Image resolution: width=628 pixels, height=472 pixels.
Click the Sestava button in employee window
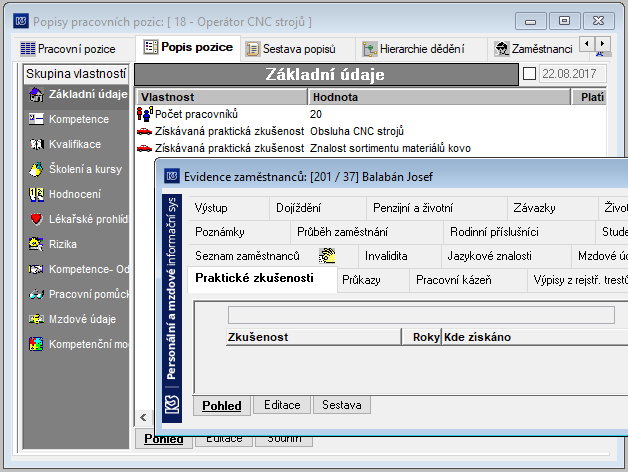[342, 405]
